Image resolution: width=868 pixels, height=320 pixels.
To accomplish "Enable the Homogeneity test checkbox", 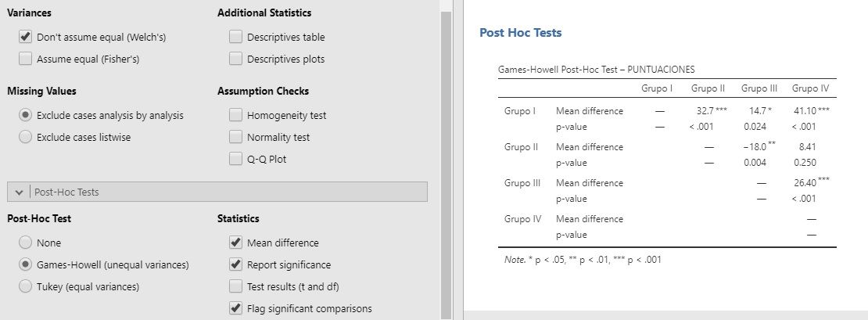I will [x=235, y=115].
